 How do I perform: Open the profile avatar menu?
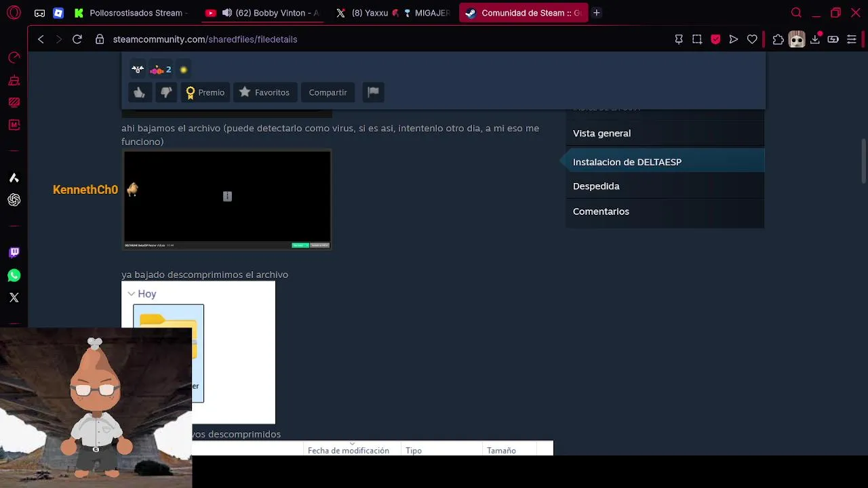coord(797,39)
